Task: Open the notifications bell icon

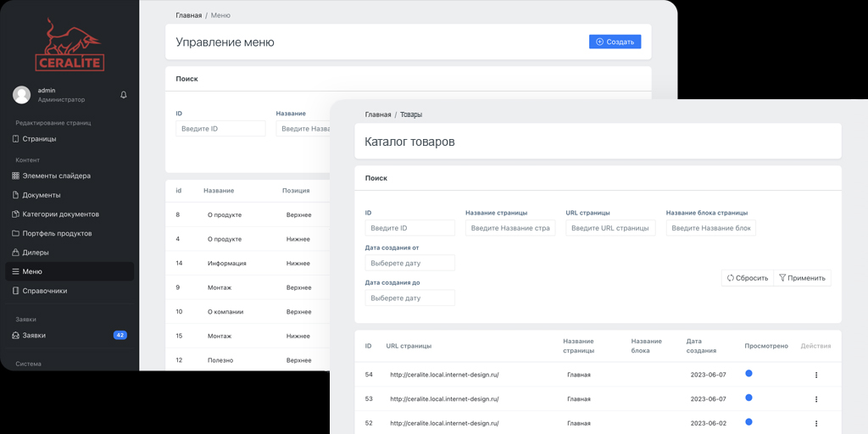Action: pyautogui.click(x=124, y=95)
